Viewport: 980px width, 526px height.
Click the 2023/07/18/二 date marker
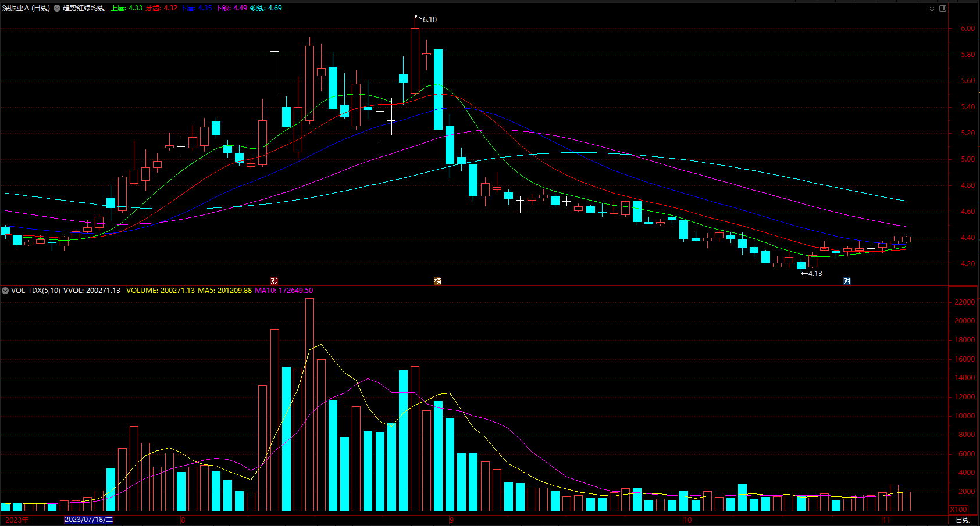click(88, 520)
